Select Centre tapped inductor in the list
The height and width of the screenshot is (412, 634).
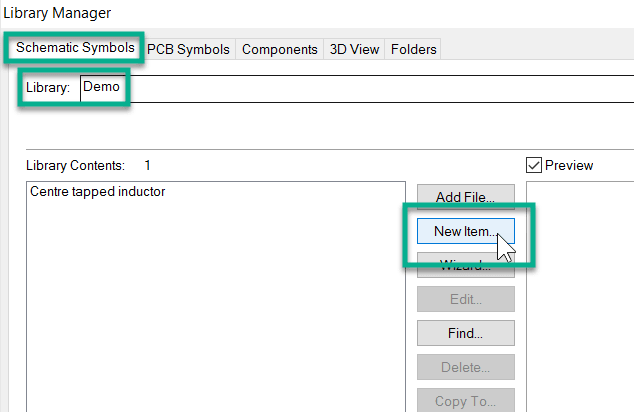click(98, 191)
